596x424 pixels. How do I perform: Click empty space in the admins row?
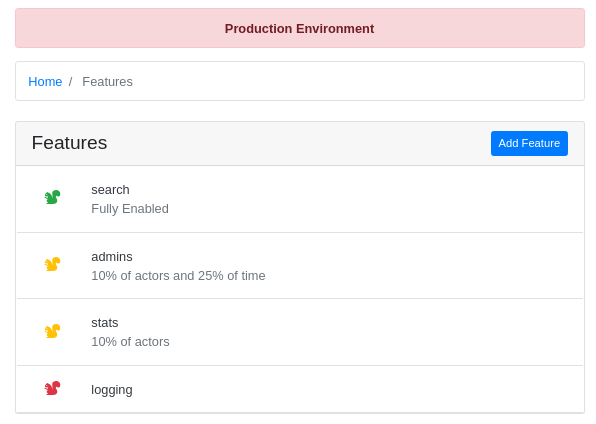point(418,265)
